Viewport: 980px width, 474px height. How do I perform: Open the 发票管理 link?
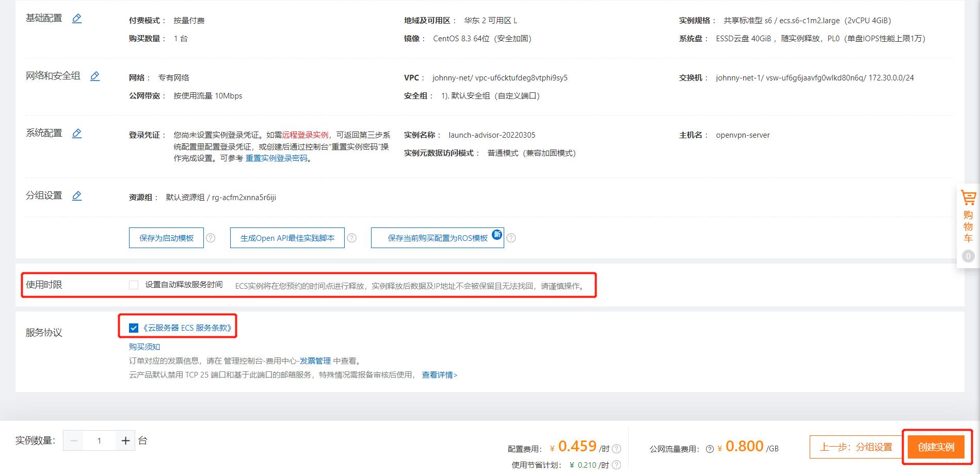click(315, 361)
